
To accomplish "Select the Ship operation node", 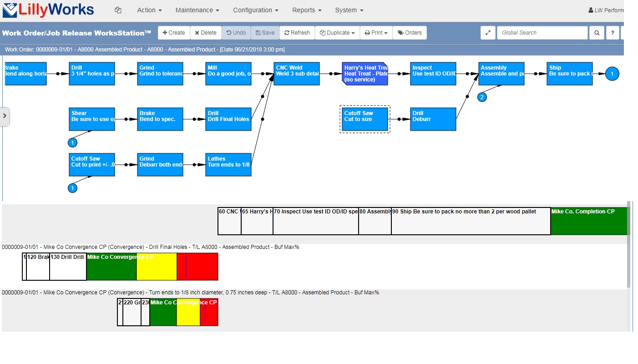I will (x=570, y=74).
